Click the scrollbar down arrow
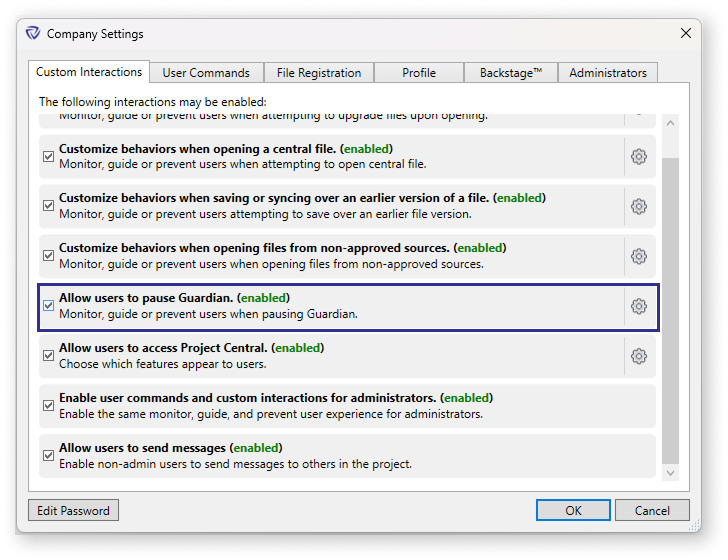 (x=670, y=473)
